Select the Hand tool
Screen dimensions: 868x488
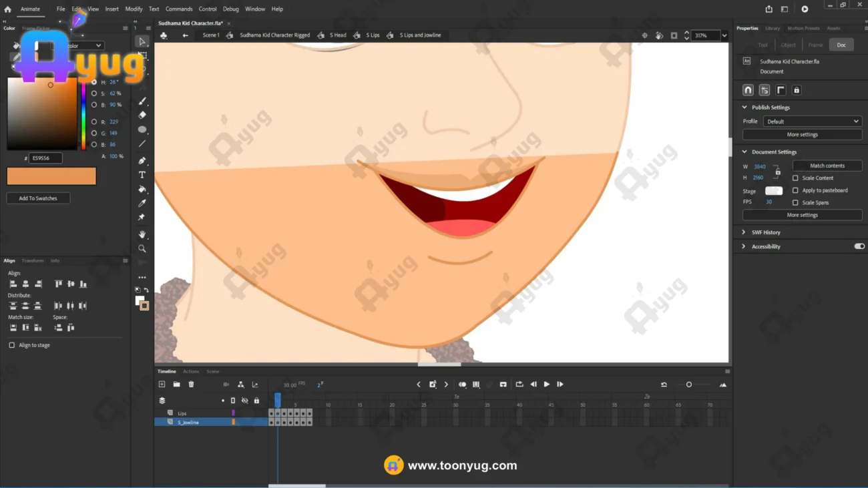coord(142,234)
